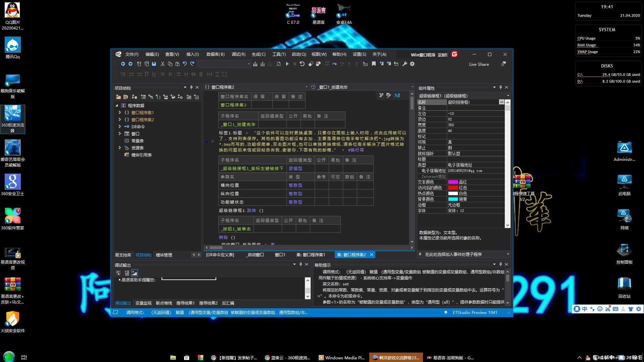The height and width of the screenshot is (362, 644).
Task: Click the bookmark icon in toolbar
Action: point(374,64)
